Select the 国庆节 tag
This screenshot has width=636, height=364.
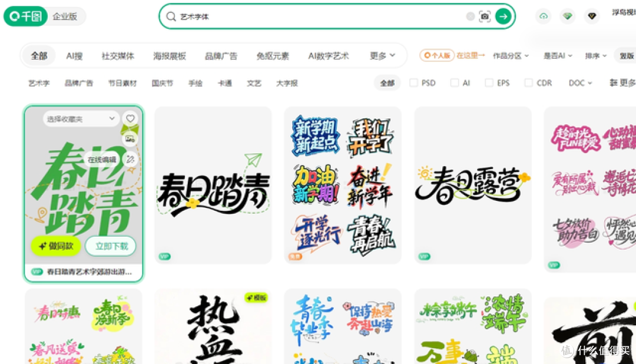pyautogui.click(x=163, y=83)
